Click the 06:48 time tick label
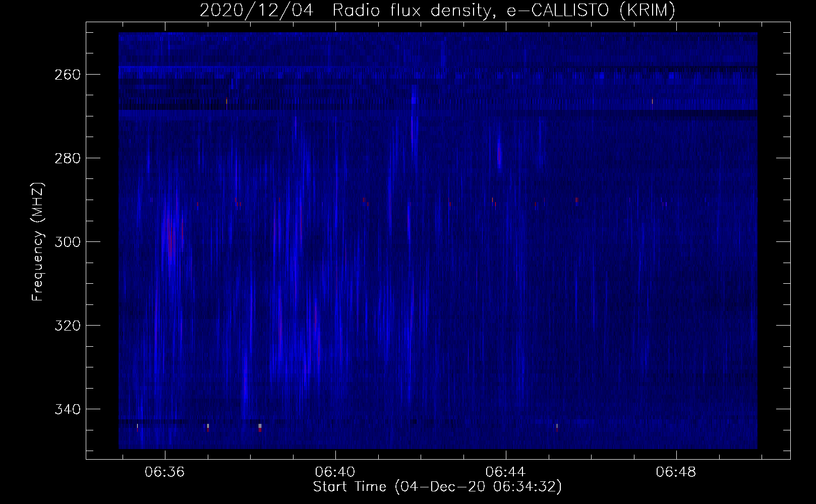Viewport: 816px width, 504px height. 676,472
